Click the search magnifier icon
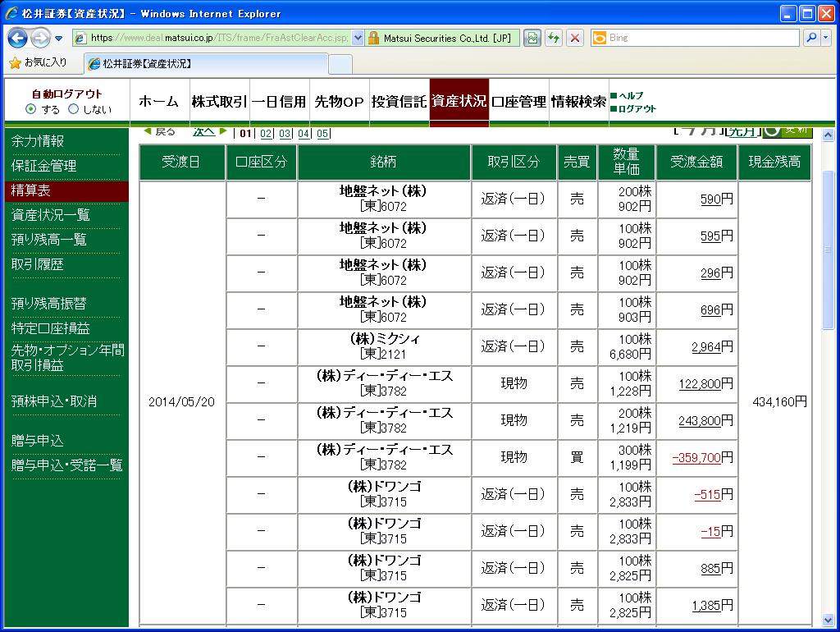 pos(810,38)
